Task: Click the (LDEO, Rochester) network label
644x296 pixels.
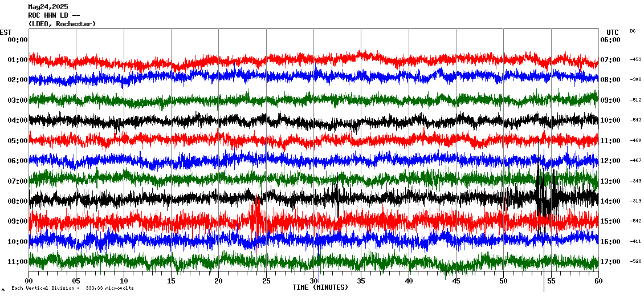Action: (62, 24)
